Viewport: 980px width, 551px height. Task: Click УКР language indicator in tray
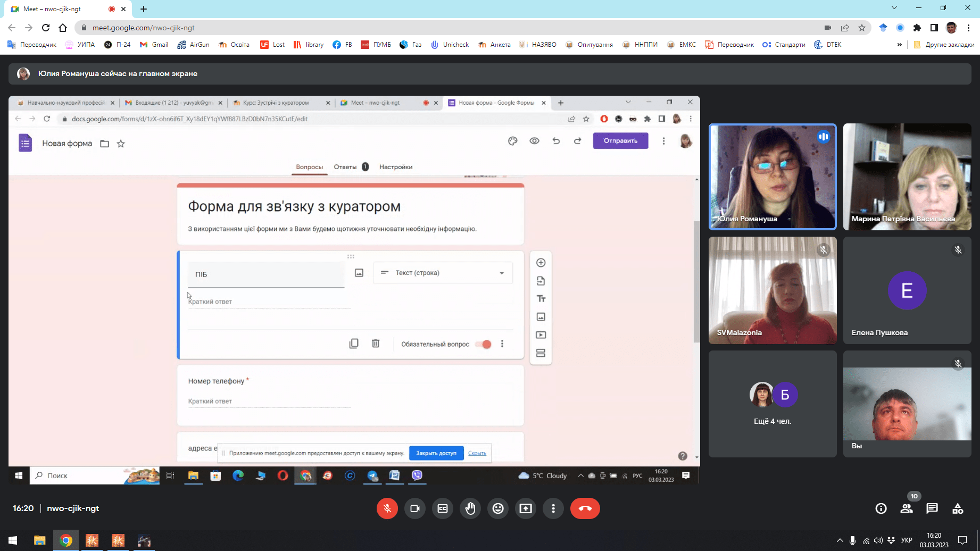(x=907, y=540)
